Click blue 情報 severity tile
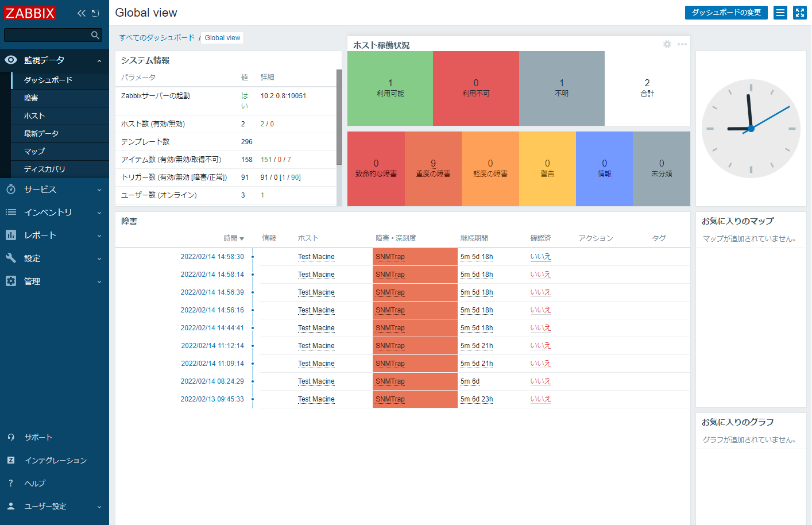This screenshot has width=812, height=525. point(604,168)
